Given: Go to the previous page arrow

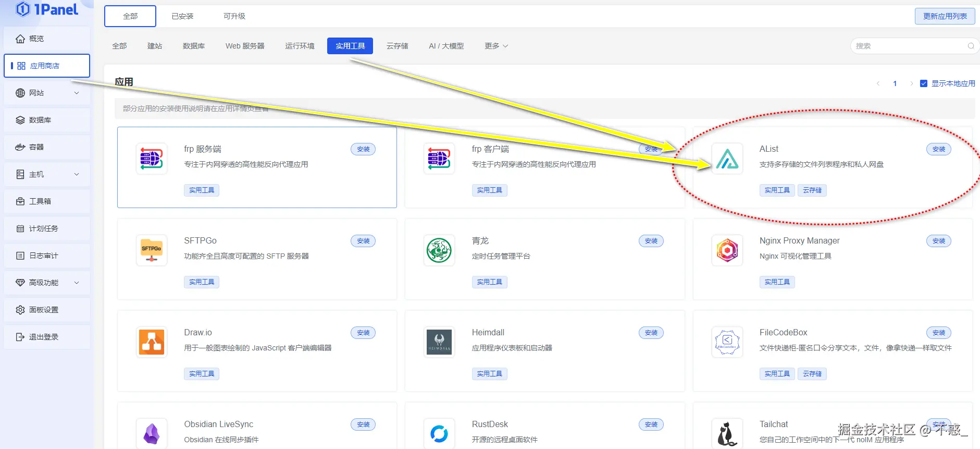Looking at the screenshot, I should click(878, 83).
